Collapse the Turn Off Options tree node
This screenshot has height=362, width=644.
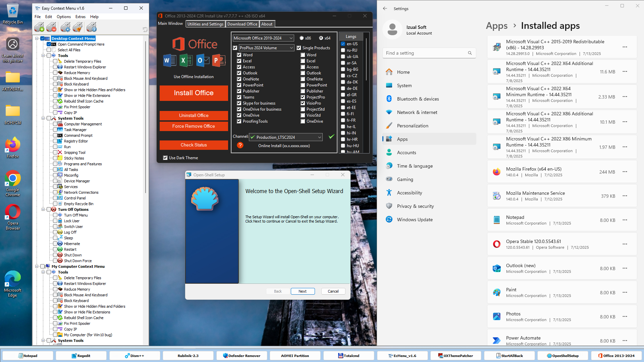tap(43, 209)
